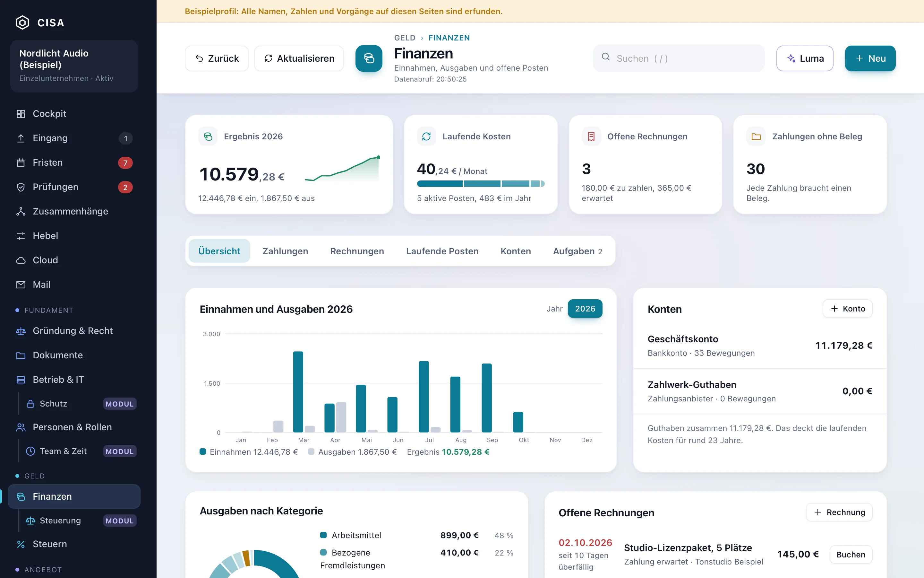Switch to the Rechnungen tab
Image resolution: width=924 pixels, height=578 pixels.
coord(357,251)
